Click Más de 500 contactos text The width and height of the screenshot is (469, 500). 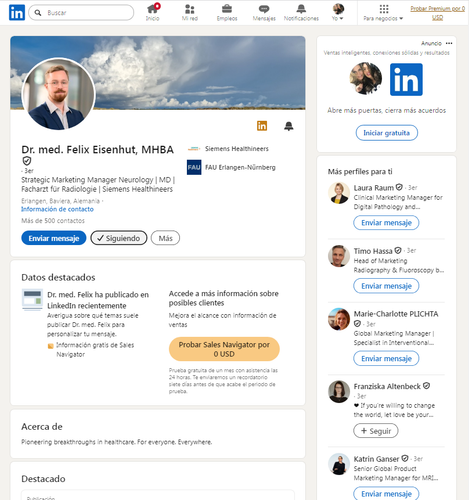coord(53,221)
